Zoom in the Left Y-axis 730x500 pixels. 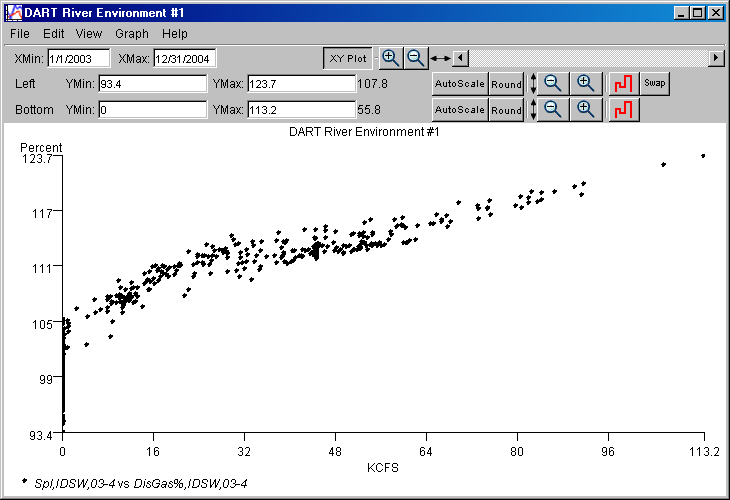coord(587,83)
